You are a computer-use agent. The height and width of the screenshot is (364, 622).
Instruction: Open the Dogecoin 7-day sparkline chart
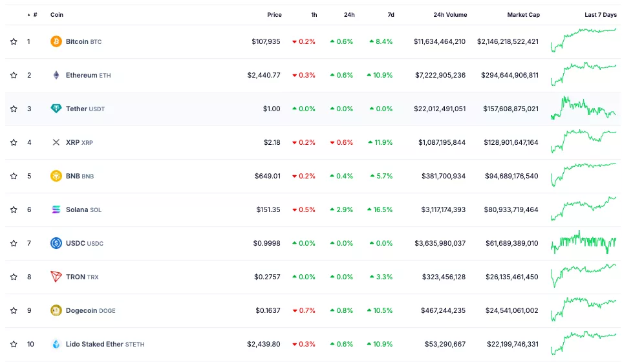(583, 309)
